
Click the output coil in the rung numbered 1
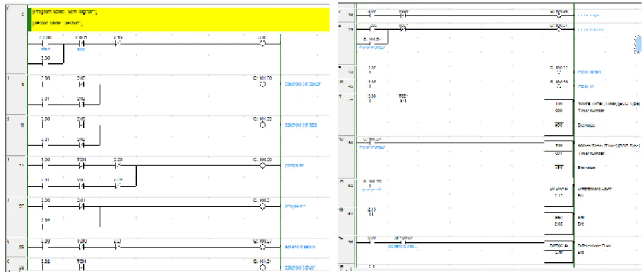(x=263, y=84)
